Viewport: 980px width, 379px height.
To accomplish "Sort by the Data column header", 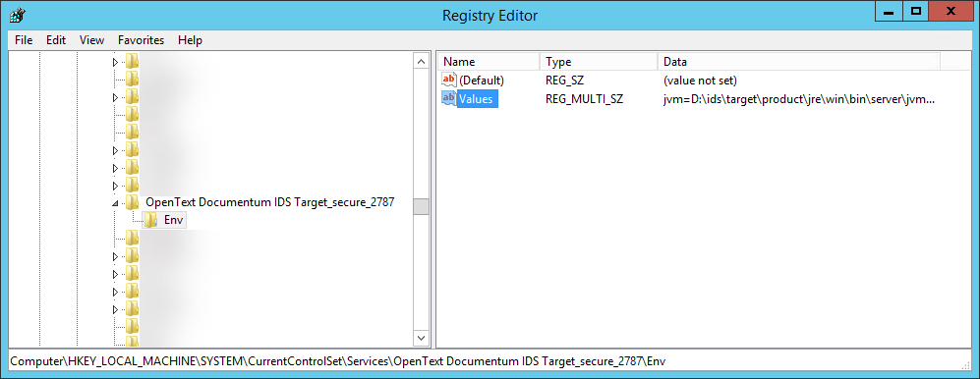I will [799, 62].
